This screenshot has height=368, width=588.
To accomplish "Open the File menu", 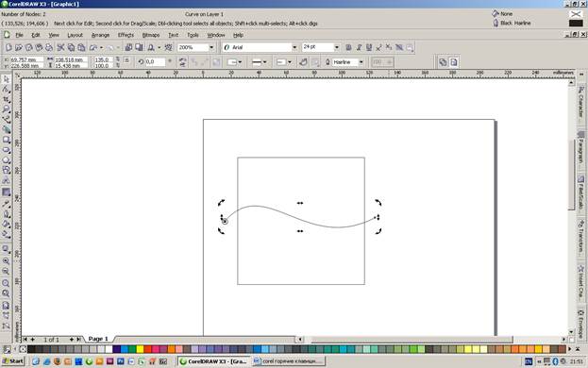I will [19, 35].
